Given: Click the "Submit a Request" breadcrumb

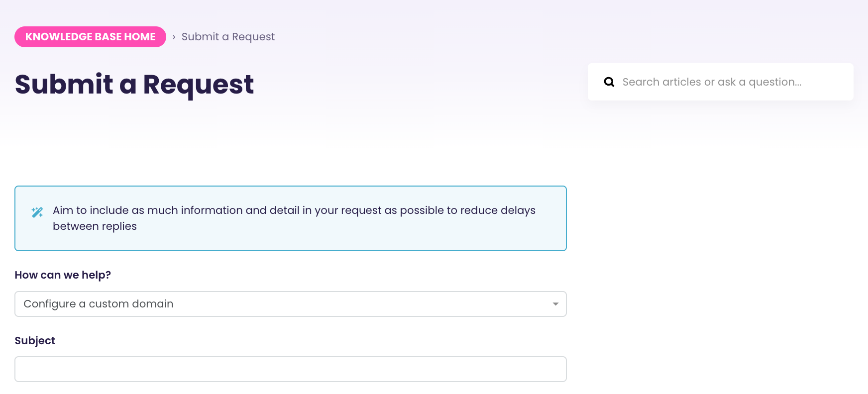Looking at the screenshot, I should (x=228, y=37).
